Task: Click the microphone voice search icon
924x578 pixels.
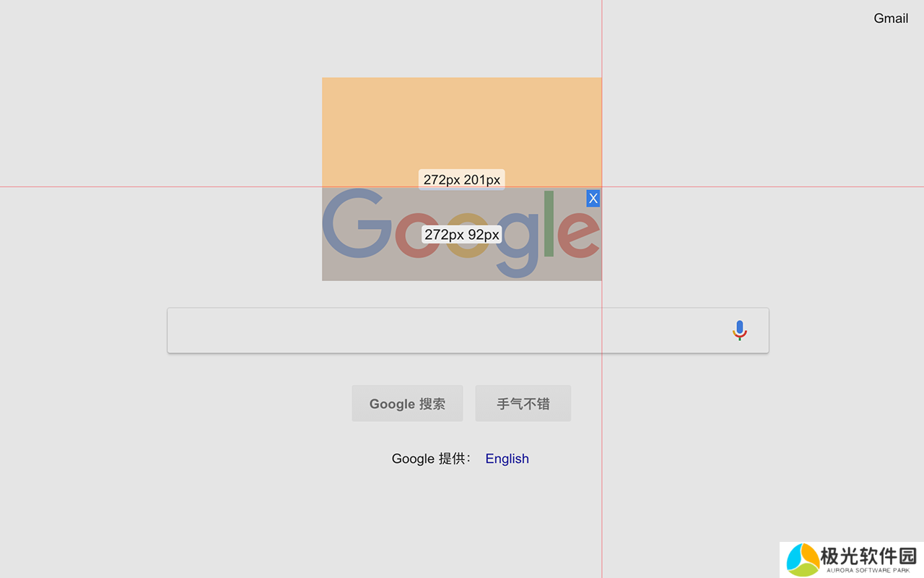Action: pyautogui.click(x=739, y=330)
